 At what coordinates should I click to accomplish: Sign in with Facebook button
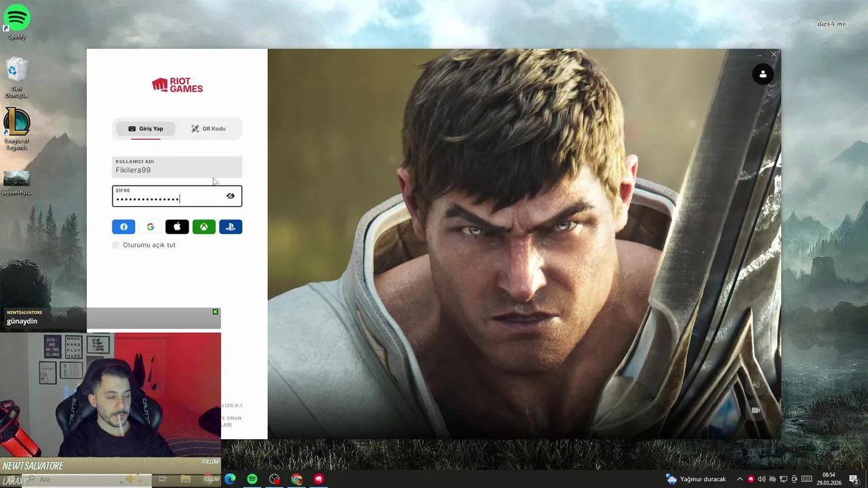click(123, 227)
